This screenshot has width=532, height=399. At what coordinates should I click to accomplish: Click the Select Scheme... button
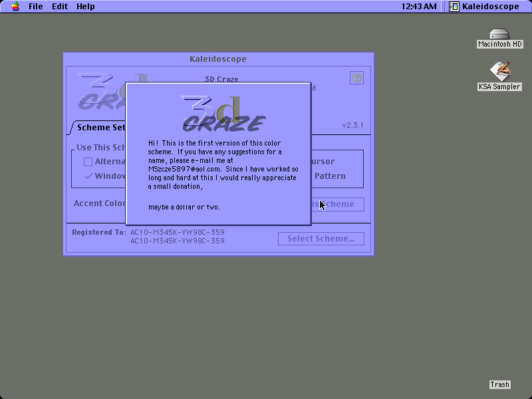pos(321,239)
